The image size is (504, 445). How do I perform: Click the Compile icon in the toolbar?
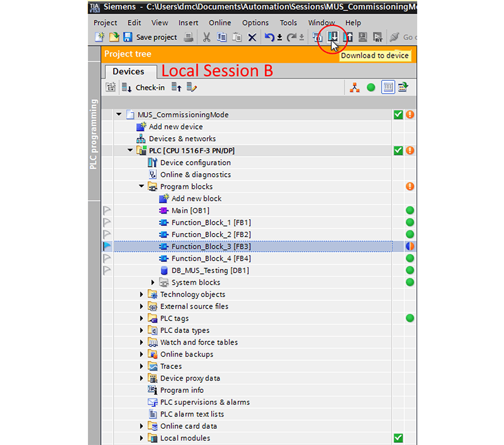pos(318,38)
